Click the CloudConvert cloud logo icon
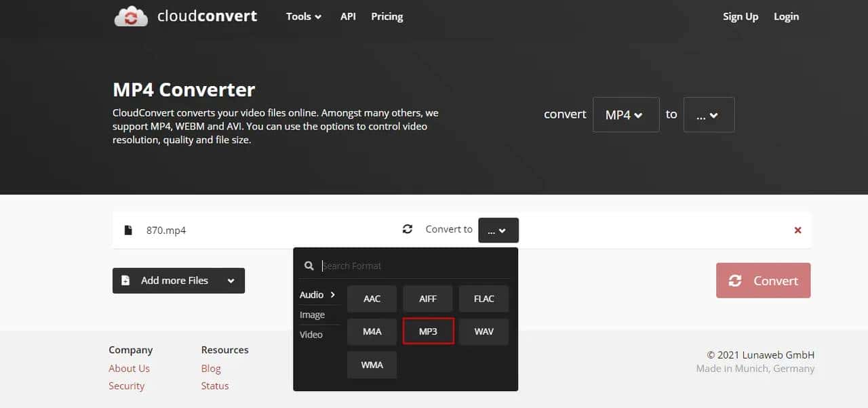868x408 pixels. coord(131,16)
